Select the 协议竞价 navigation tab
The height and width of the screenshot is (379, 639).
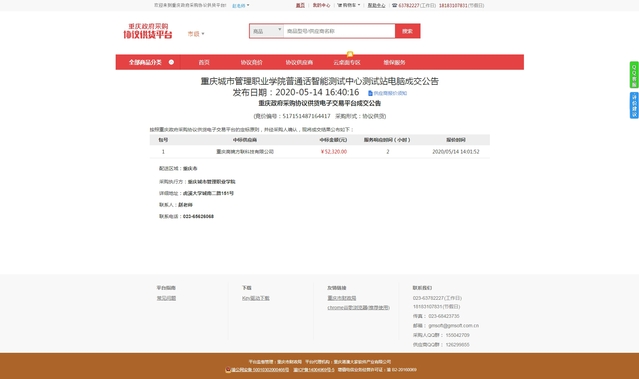[x=251, y=62]
